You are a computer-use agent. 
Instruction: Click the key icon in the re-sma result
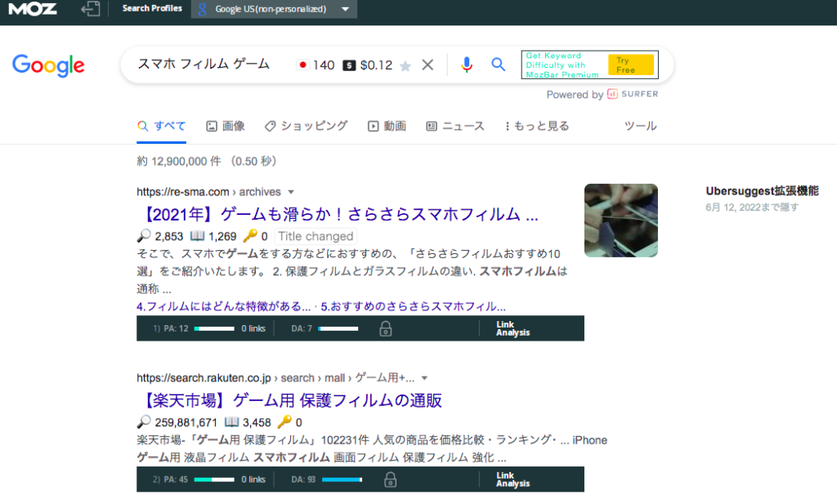click(x=250, y=235)
